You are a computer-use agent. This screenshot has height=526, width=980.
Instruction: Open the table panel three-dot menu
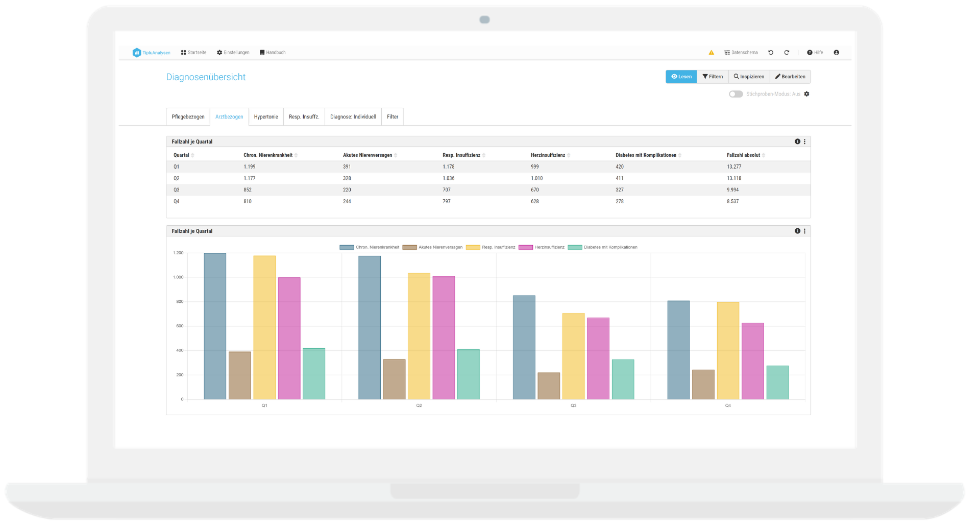click(805, 141)
